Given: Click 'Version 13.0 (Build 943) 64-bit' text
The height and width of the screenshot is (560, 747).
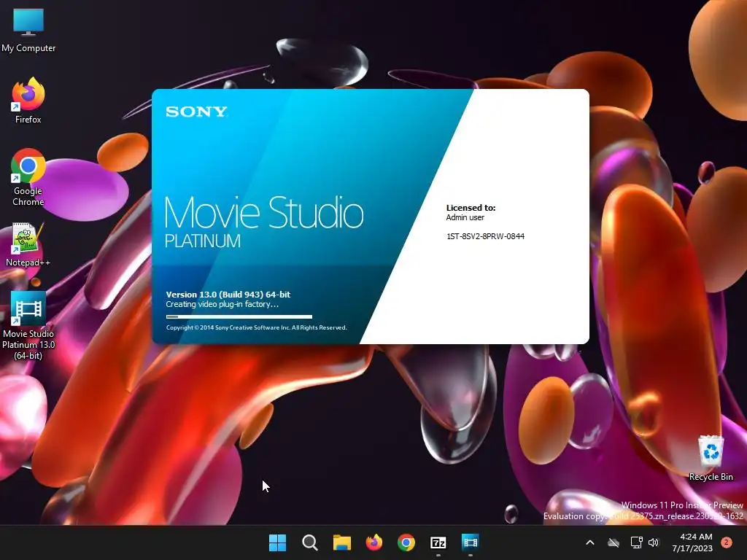Looking at the screenshot, I should tap(228, 295).
